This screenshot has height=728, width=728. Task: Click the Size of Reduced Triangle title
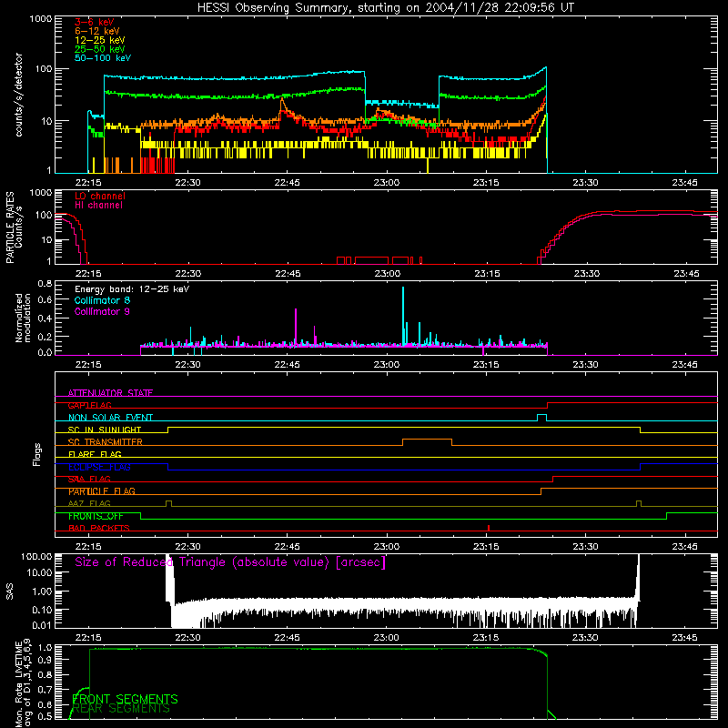[x=230, y=562]
